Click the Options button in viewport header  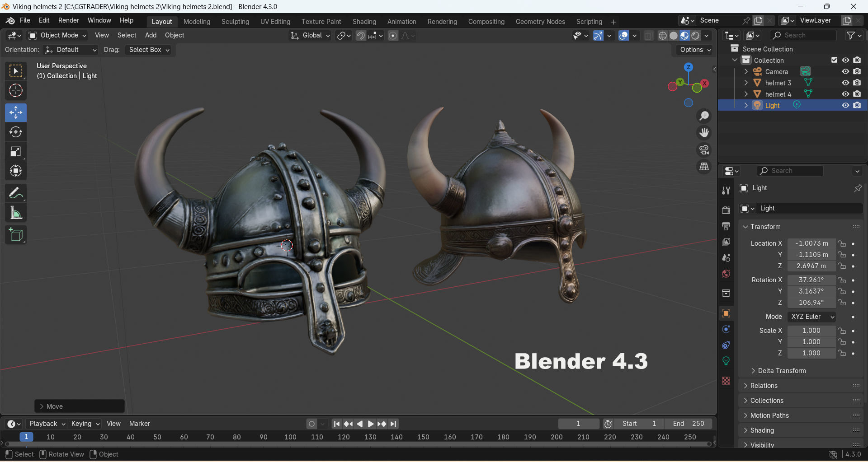[x=695, y=50]
